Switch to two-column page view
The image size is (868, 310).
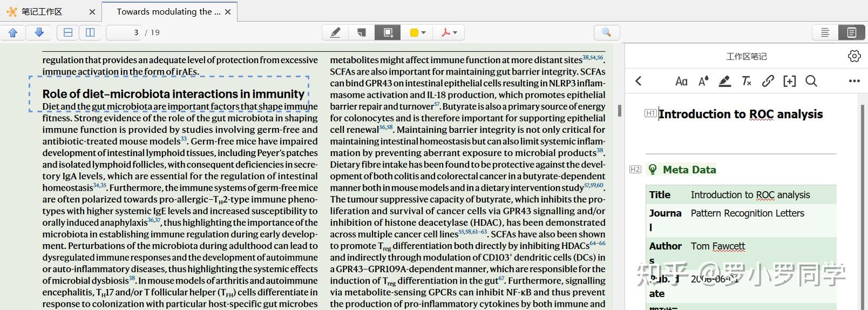90,32
